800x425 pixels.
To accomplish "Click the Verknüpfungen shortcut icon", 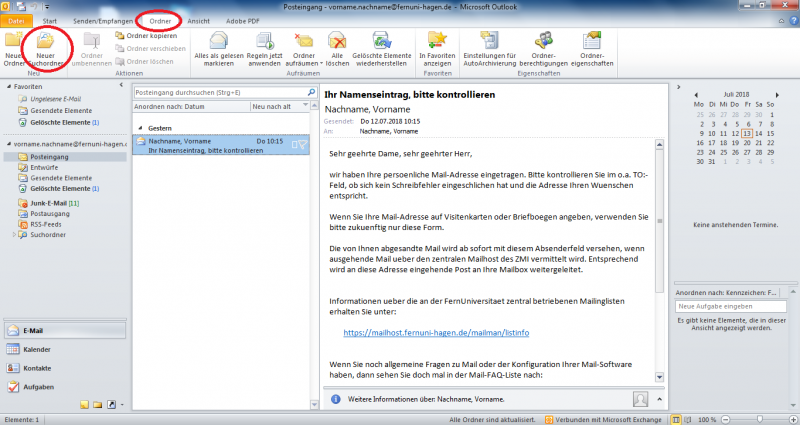I will pos(111,405).
